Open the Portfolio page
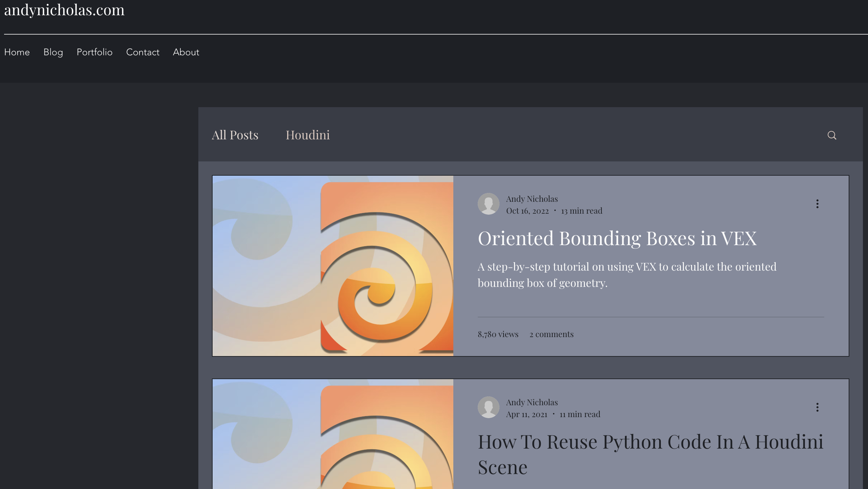868x489 pixels. point(95,52)
